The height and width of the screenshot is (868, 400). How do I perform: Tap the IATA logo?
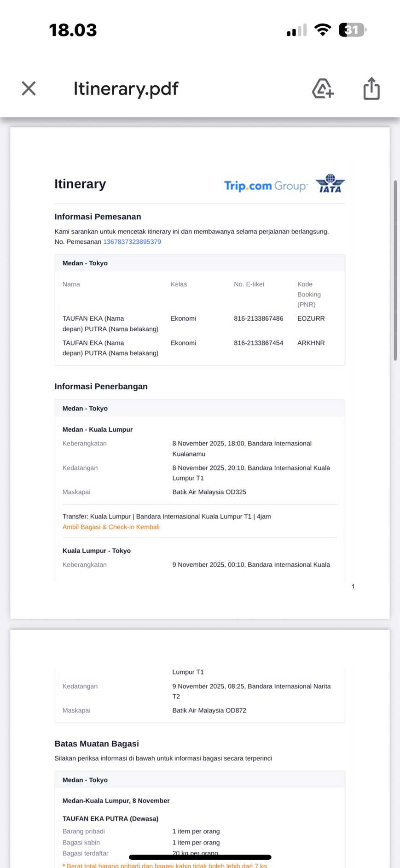[x=330, y=183]
